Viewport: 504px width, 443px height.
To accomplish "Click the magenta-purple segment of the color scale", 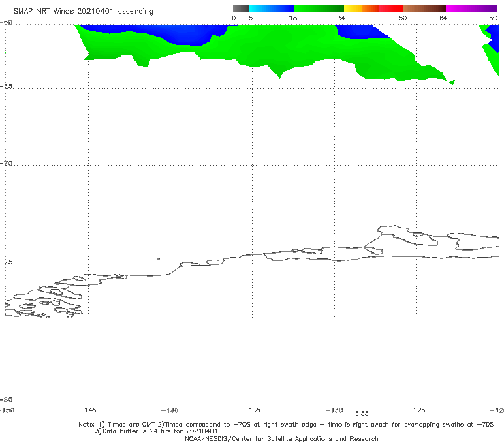I will point(471,8).
